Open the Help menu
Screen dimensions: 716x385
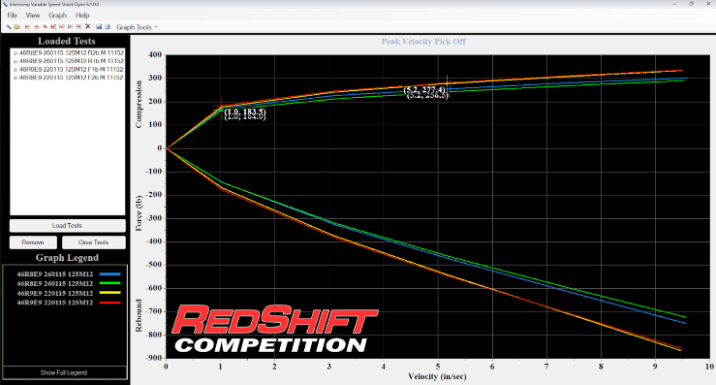point(82,15)
